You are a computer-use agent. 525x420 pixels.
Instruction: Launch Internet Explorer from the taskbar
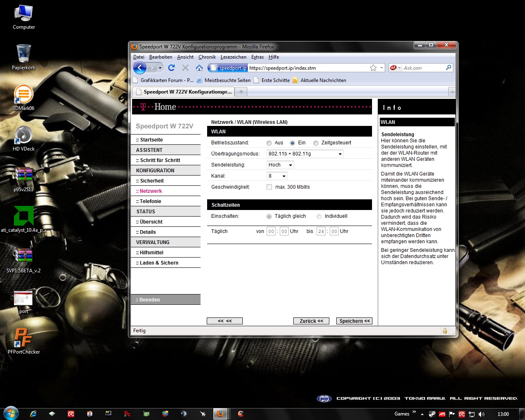tap(33, 414)
